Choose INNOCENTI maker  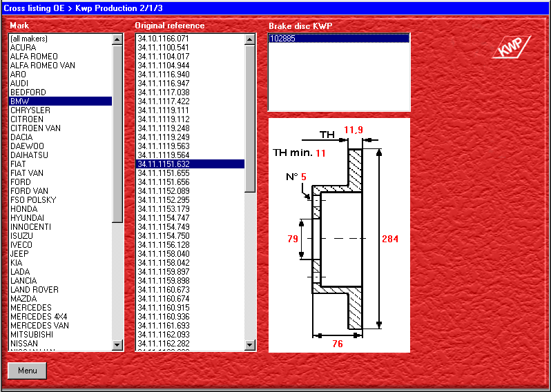pyautogui.click(x=60, y=227)
